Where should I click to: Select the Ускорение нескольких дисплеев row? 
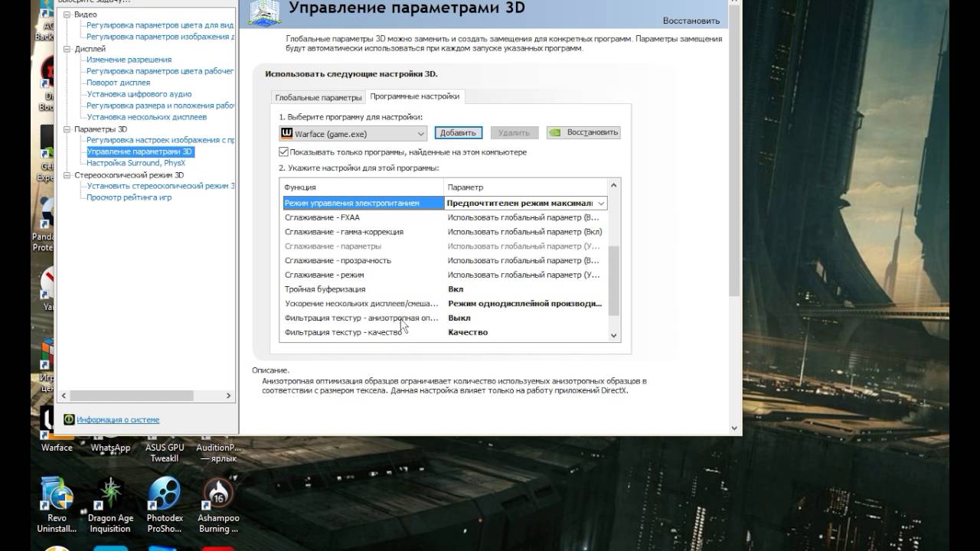click(443, 303)
